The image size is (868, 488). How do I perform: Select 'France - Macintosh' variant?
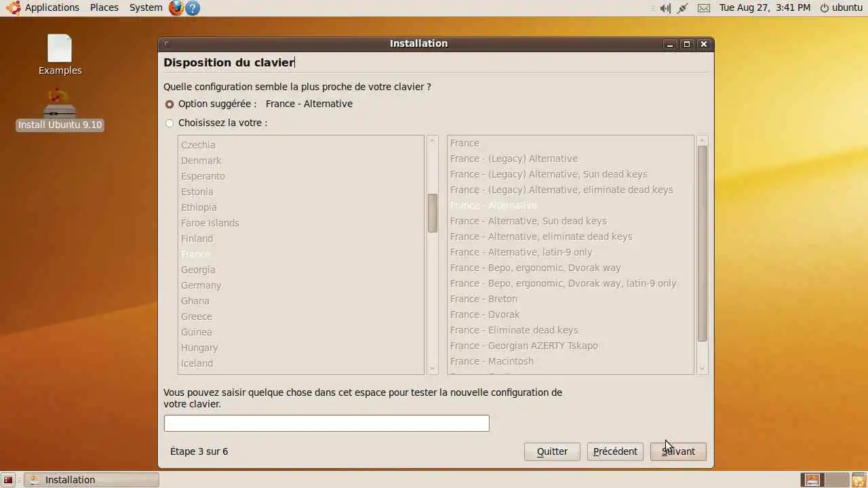(x=570, y=361)
